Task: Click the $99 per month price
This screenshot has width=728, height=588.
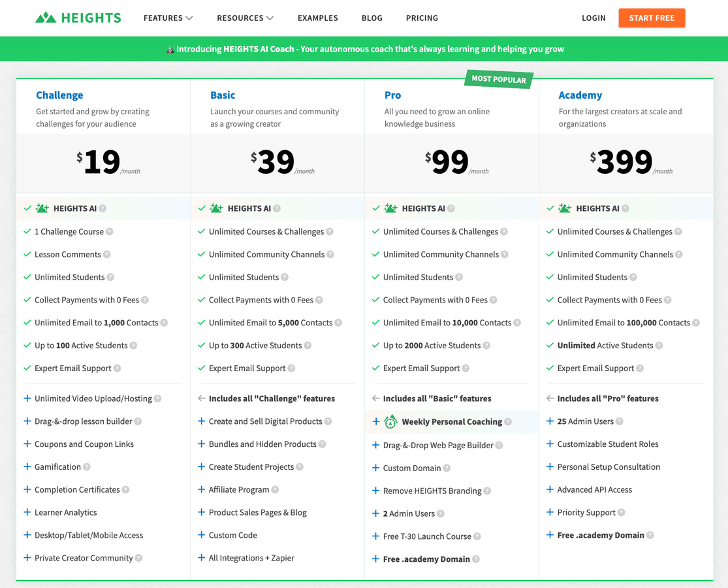Action: (457, 162)
